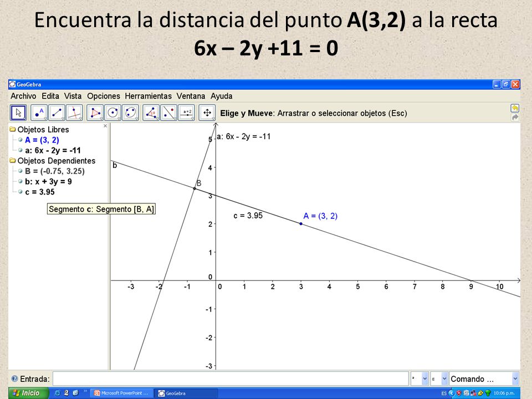This screenshot has width=532, height=399.
Task: Open the Edita menu
Action: point(50,96)
